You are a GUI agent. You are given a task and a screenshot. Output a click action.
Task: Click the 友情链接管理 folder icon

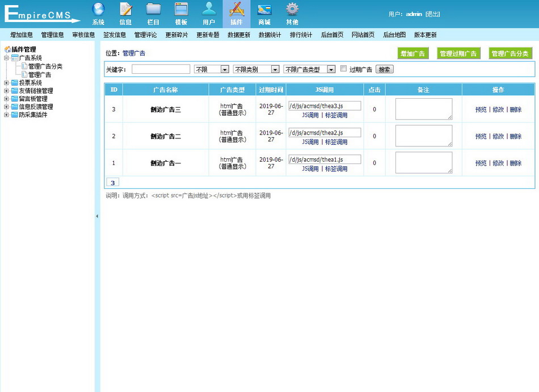15,91
